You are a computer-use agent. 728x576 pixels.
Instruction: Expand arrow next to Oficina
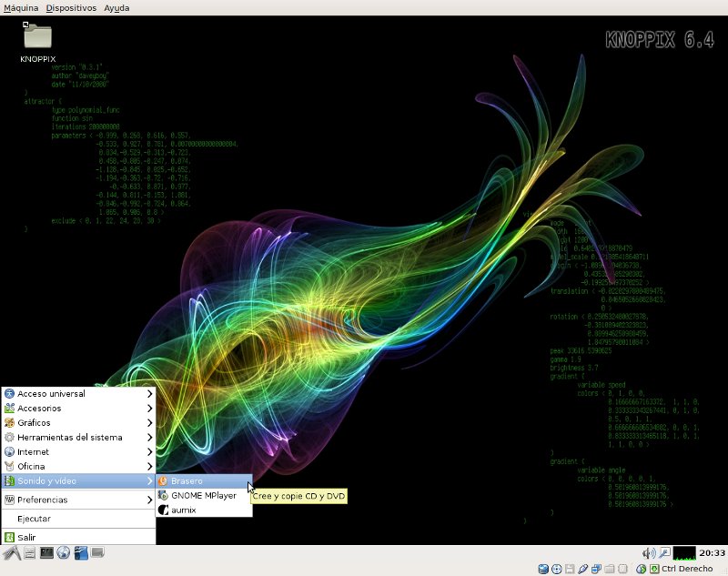coord(149,467)
